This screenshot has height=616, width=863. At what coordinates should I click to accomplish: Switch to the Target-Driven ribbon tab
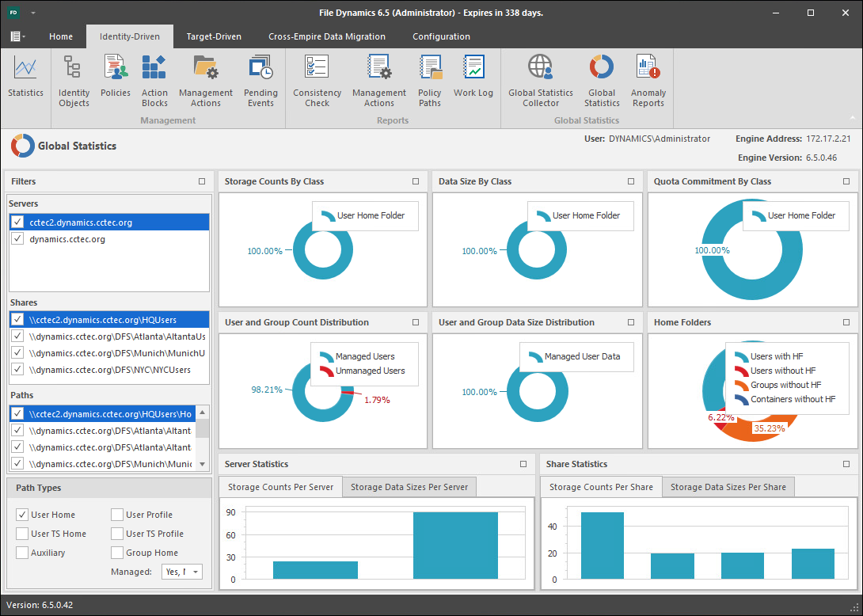pyautogui.click(x=214, y=36)
